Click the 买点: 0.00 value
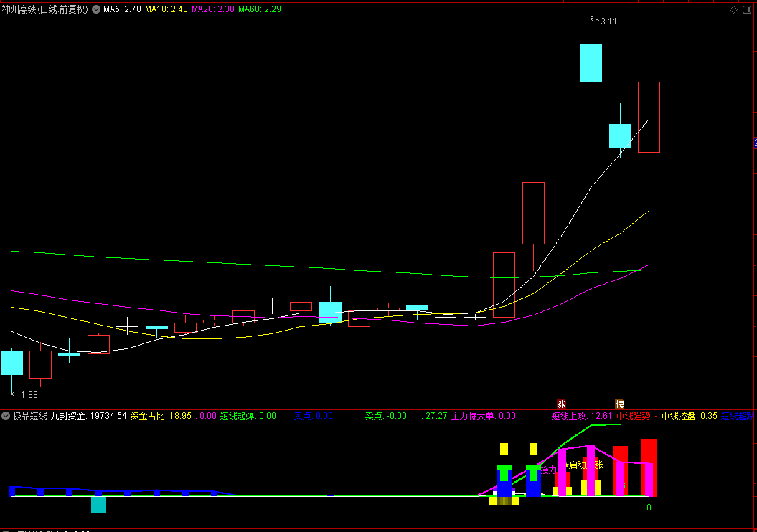 point(314,416)
